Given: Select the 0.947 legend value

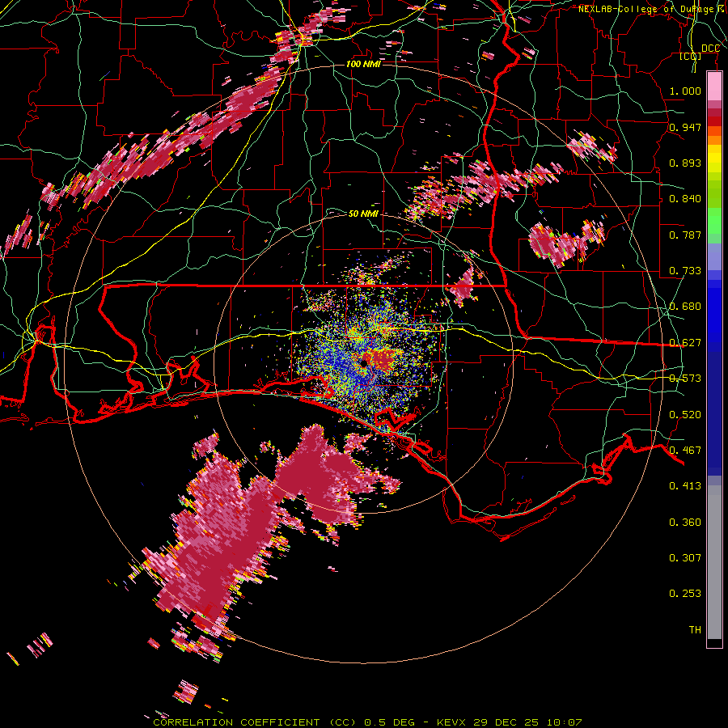Looking at the screenshot, I should [685, 127].
